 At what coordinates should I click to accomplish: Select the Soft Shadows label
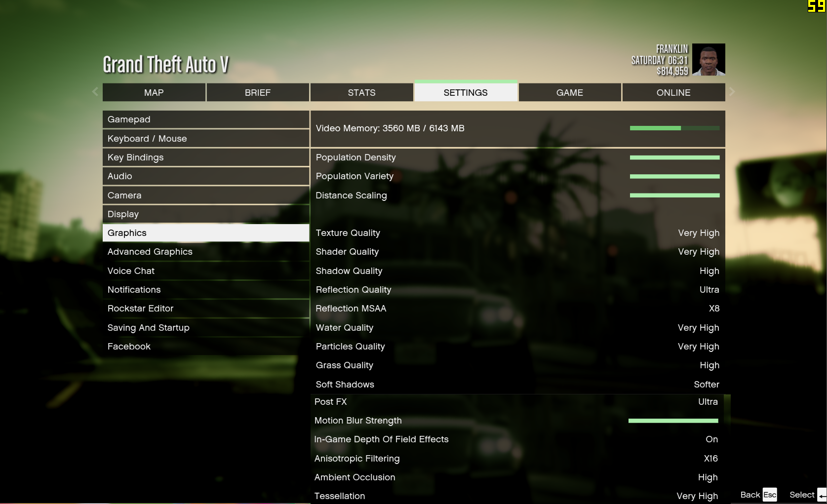(345, 385)
